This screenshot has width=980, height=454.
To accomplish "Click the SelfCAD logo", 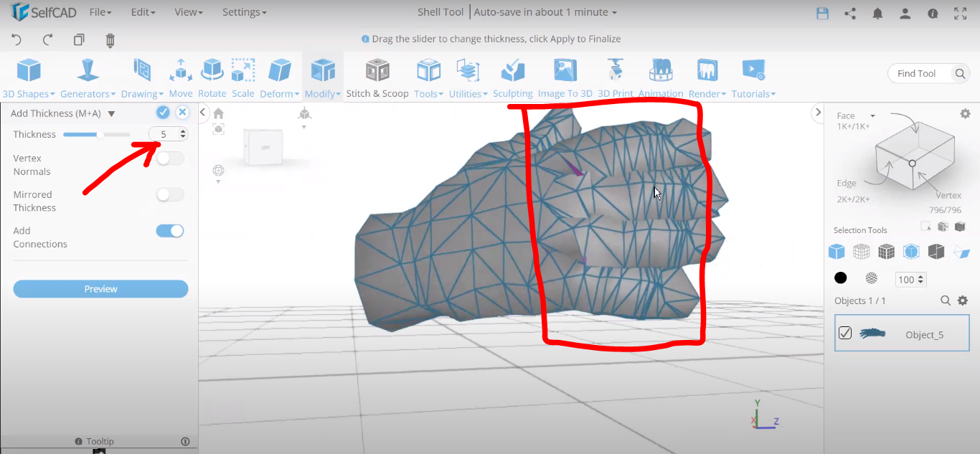I will pos(43,12).
